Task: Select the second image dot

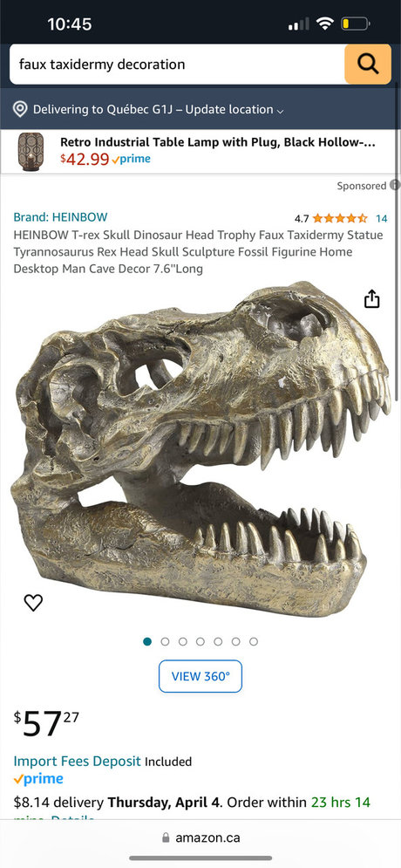Action: 165,641
